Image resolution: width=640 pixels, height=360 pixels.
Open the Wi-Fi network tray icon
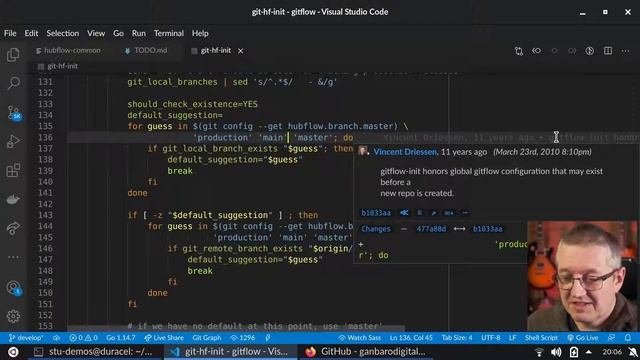(539, 352)
